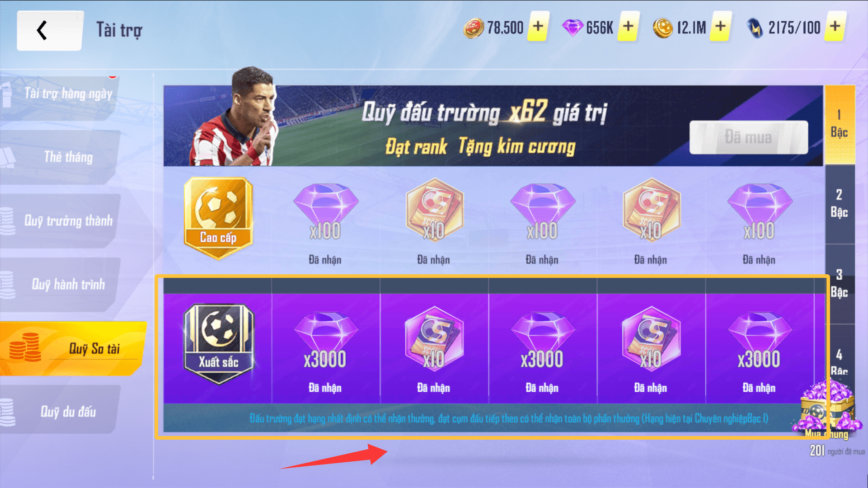The height and width of the screenshot is (488, 868).
Task: Click the Đã mua button
Action: pos(748,137)
